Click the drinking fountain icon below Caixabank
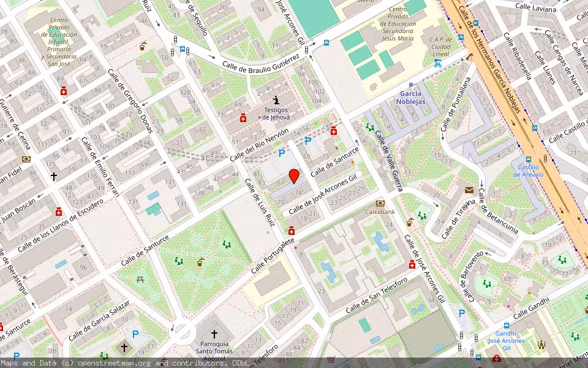 tap(410, 221)
